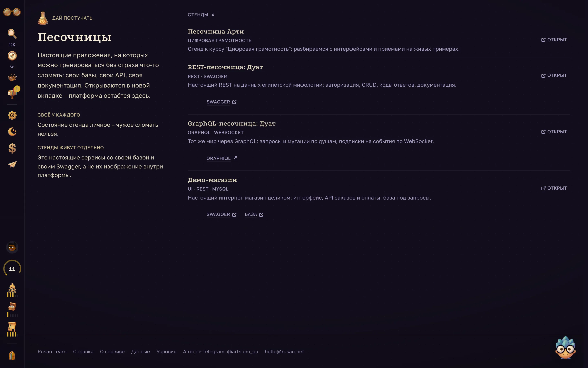This screenshot has width=588, height=368.
Task: Open О сервисе footer link
Action: pyautogui.click(x=112, y=352)
